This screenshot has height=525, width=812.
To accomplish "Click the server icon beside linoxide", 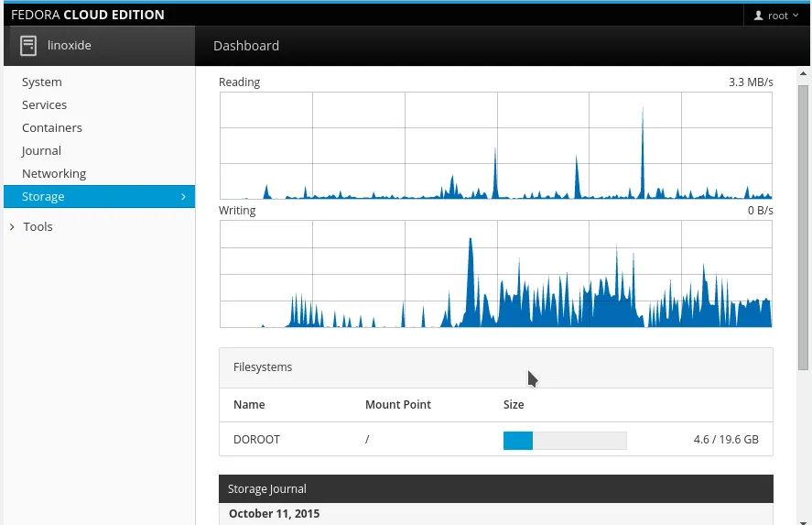I will (28, 45).
